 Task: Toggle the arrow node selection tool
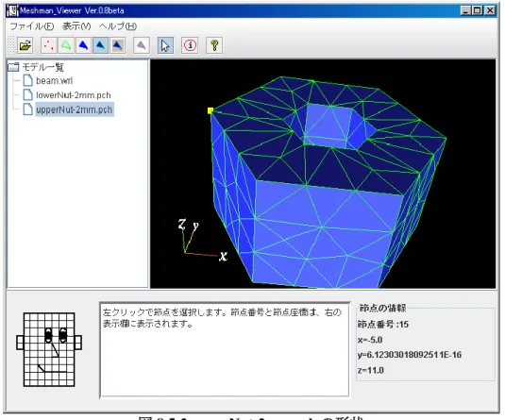(x=165, y=45)
